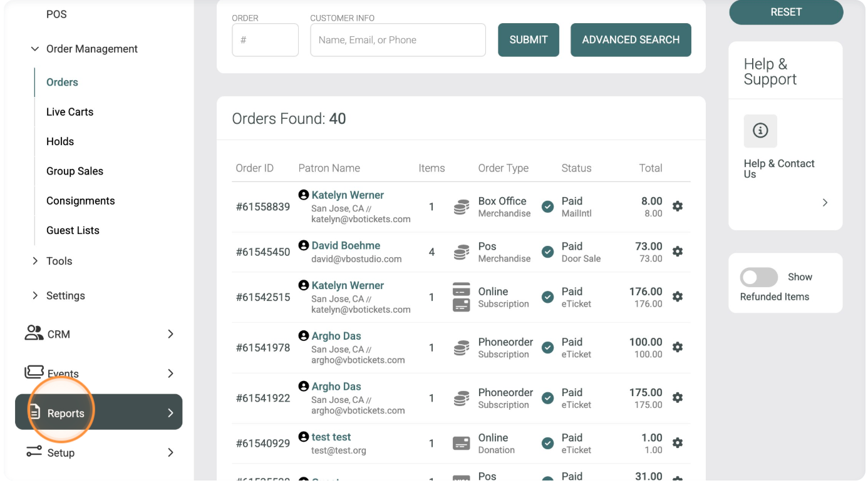Click the Order Type column header

(x=504, y=168)
